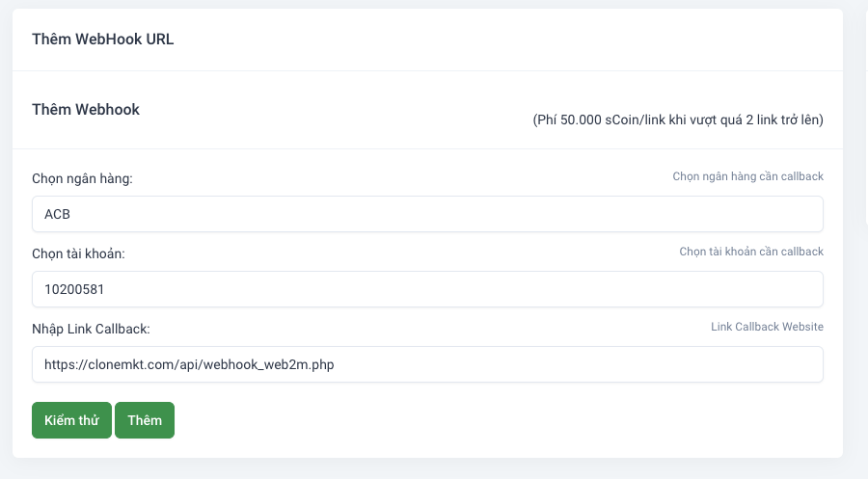The width and height of the screenshot is (868, 479).
Task: Click the Thêm WebHook URL page title
Action: point(103,40)
